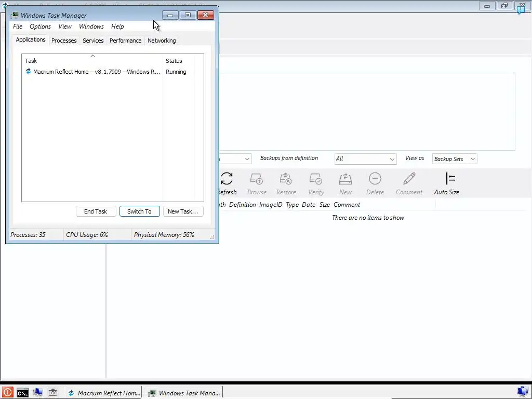Maximize the Task Manager window
This screenshot has height=399, width=532.
pos(188,15)
